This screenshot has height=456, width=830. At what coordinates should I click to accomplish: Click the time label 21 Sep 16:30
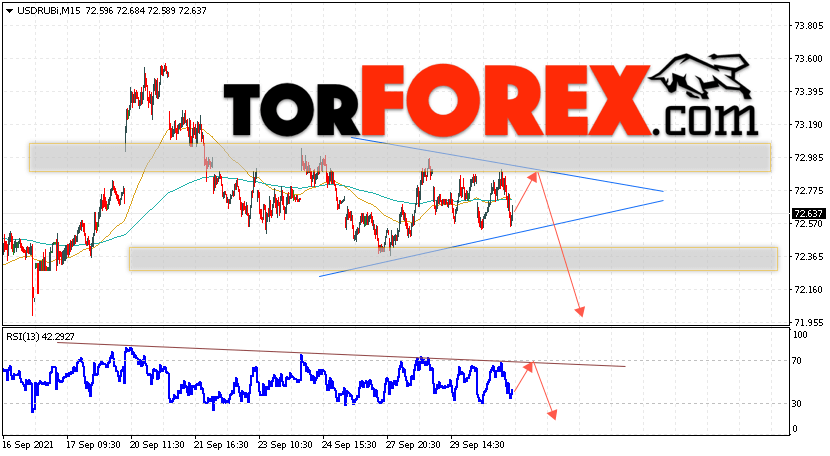click(x=221, y=445)
